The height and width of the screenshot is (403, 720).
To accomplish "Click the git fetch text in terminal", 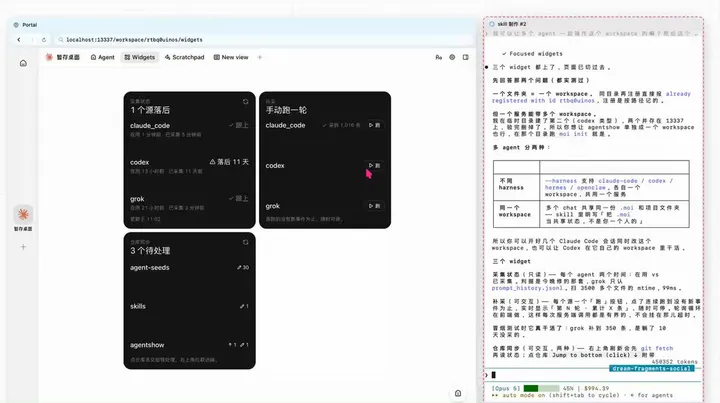I will (x=657, y=348).
